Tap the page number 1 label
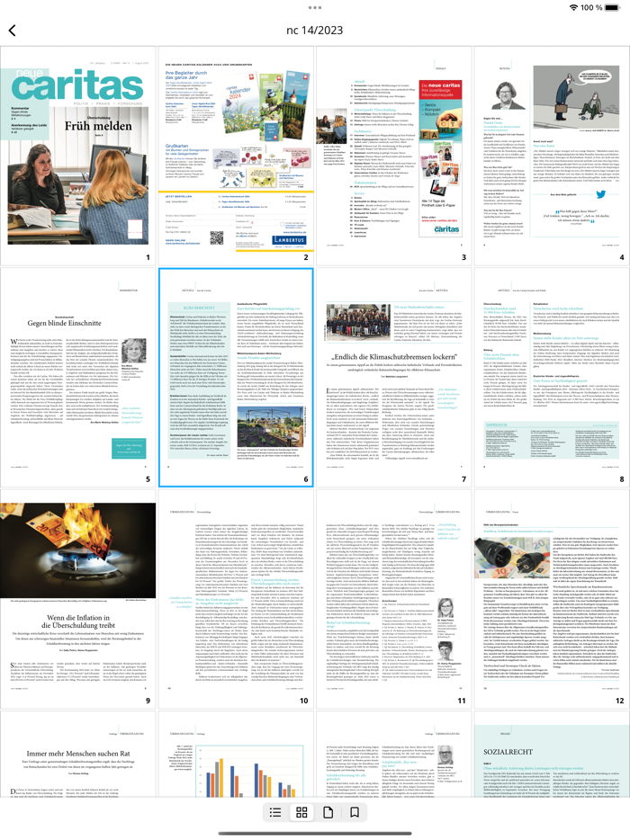630x840 pixels. 148,257
